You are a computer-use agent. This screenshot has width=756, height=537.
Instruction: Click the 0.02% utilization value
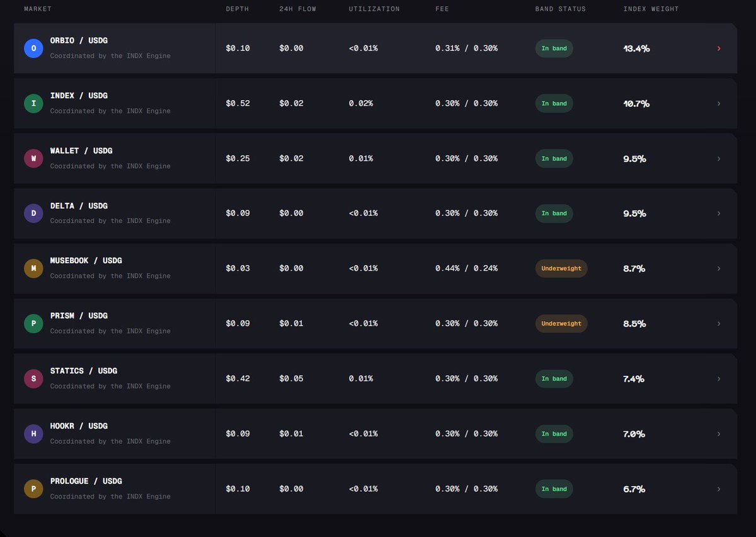360,103
